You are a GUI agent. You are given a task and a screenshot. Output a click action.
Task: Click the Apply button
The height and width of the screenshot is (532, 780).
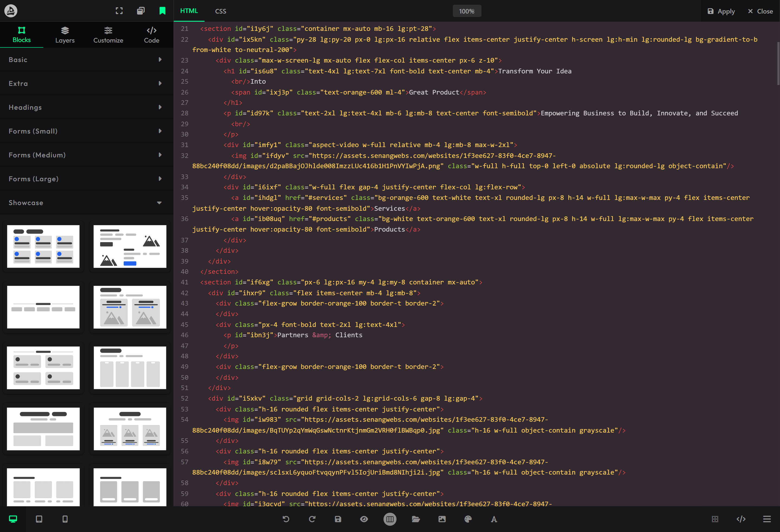point(721,11)
